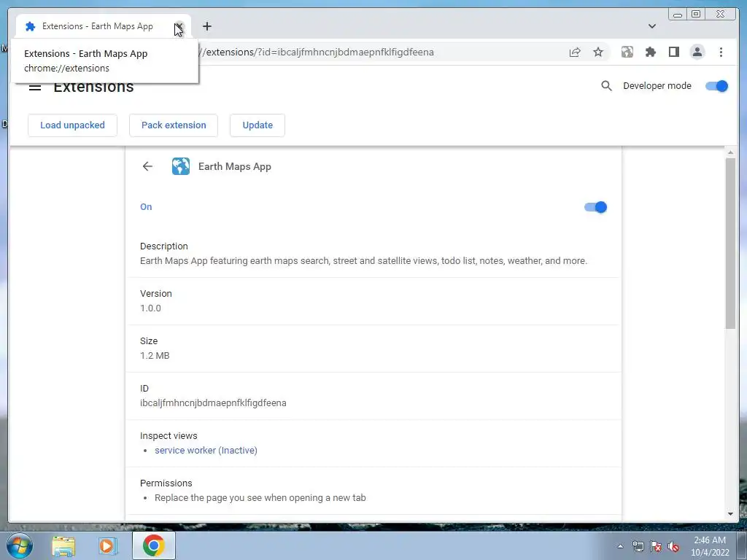This screenshot has height=560, width=747.
Task: Click the page vertical scrollbar thumb
Action: tap(730, 243)
